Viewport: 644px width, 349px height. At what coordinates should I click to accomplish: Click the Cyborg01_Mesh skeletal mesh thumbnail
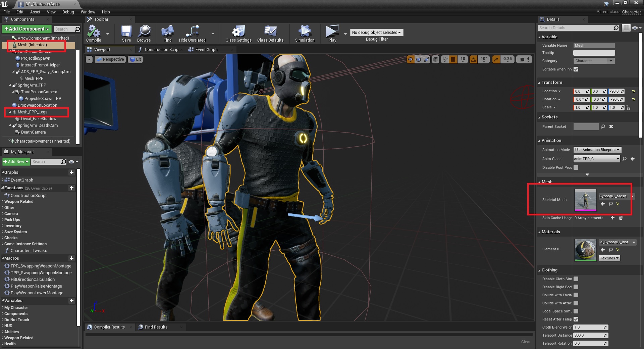point(585,200)
